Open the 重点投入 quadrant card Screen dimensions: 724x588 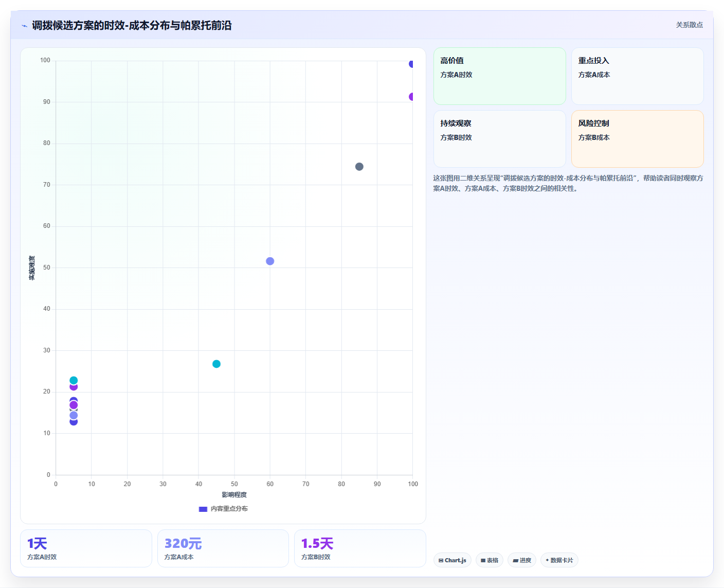click(638, 76)
